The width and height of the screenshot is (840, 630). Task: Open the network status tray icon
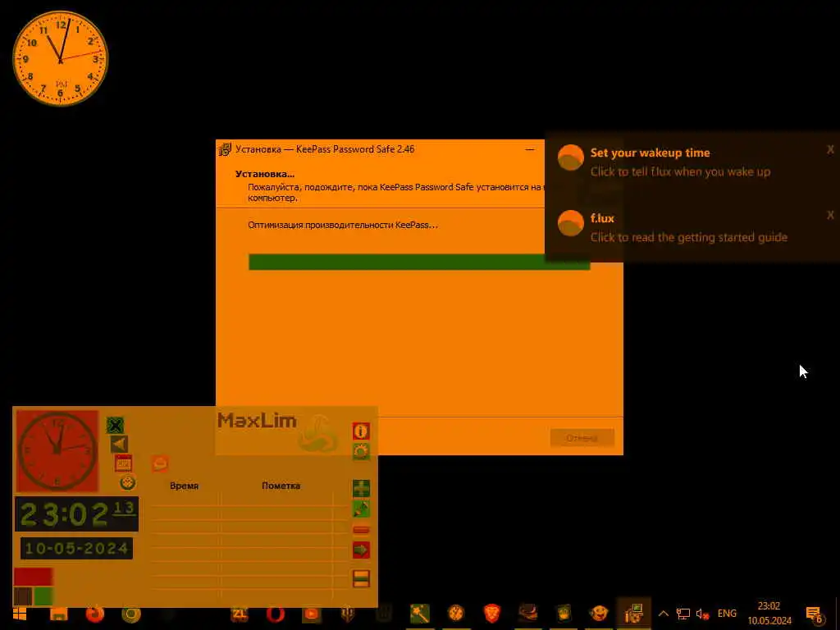pos(683,614)
